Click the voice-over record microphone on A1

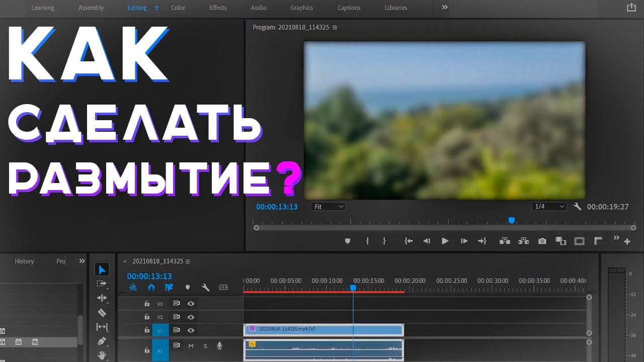pyautogui.click(x=219, y=346)
